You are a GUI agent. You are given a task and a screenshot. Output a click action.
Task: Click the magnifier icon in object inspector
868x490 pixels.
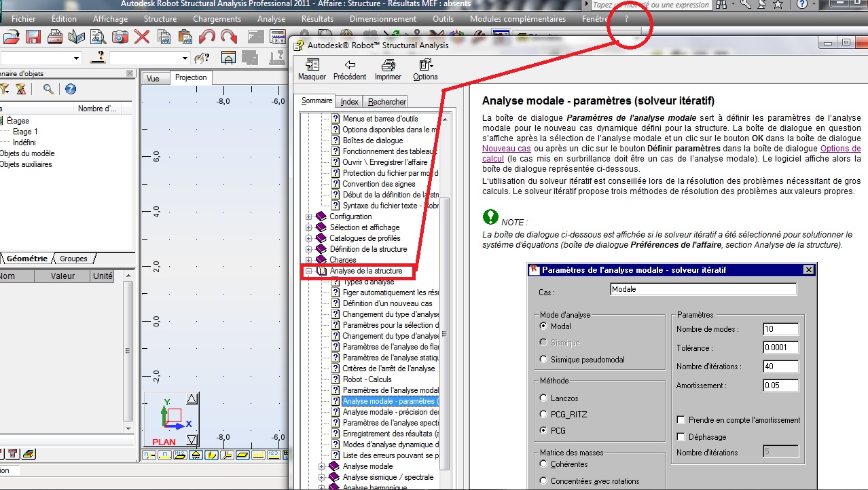point(48,89)
